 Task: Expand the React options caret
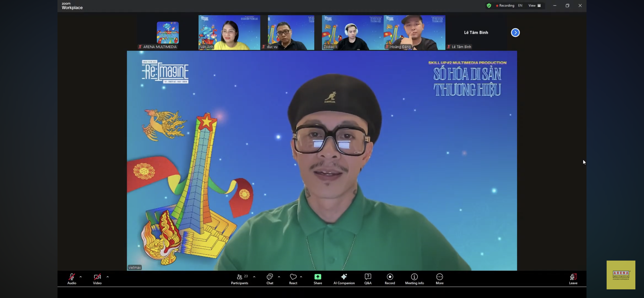pos(301,277)
